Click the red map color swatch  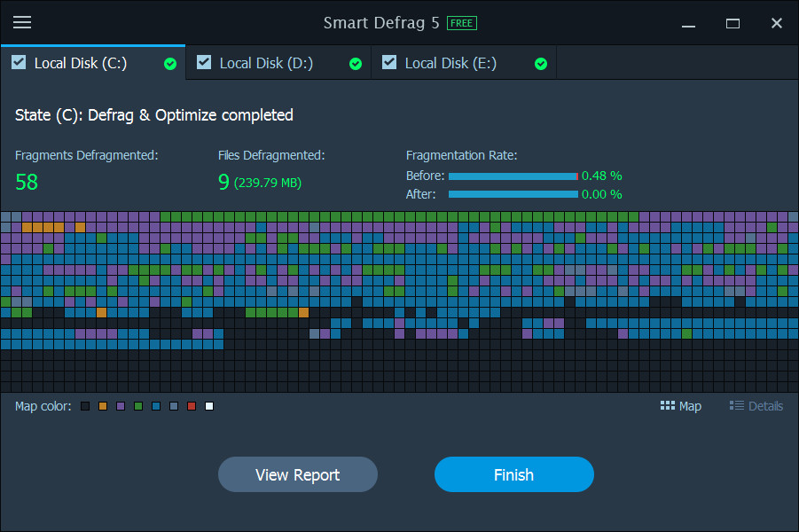pos(192,406)
